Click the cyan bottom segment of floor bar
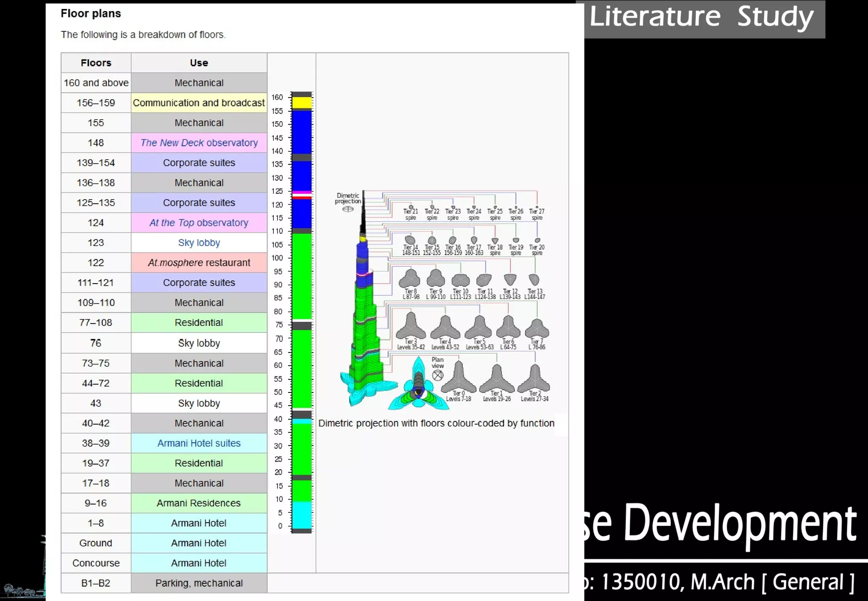The height and width of the screenshot is (601, 868). click(302, 515)
